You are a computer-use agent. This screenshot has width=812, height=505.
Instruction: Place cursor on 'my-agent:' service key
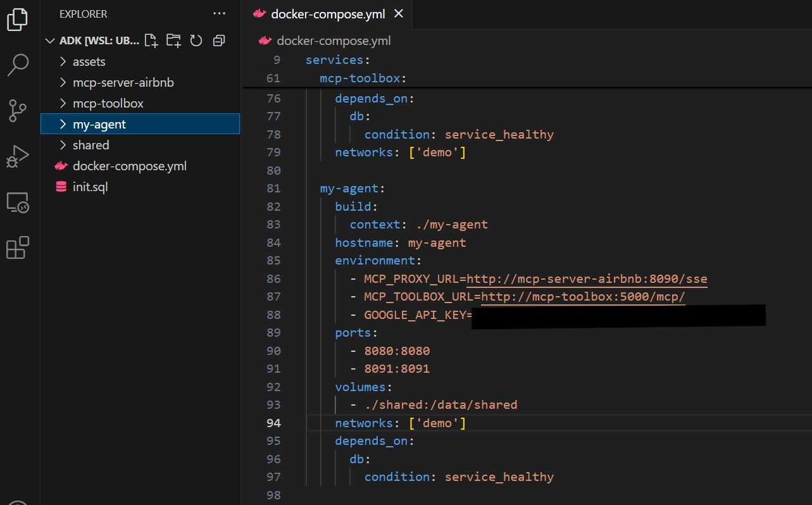click(353, 188)
